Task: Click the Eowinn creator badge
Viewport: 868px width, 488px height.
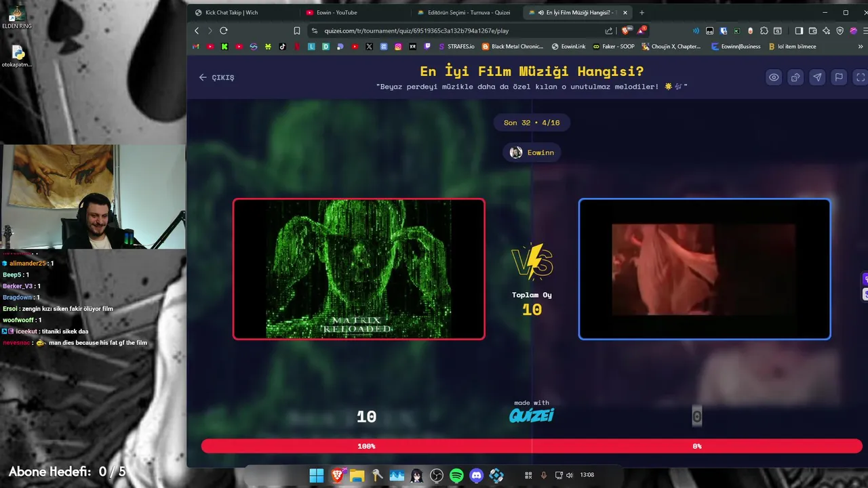Action: tap(532, 152)
